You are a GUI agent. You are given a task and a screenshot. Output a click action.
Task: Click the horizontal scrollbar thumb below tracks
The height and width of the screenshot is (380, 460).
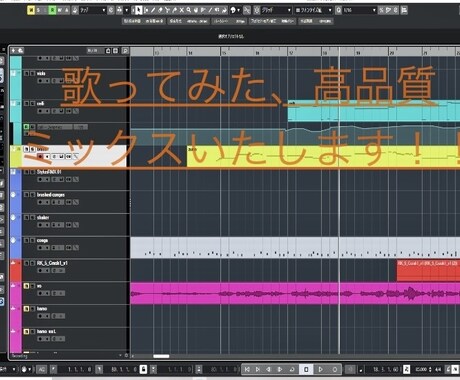(x=161, y=356)
